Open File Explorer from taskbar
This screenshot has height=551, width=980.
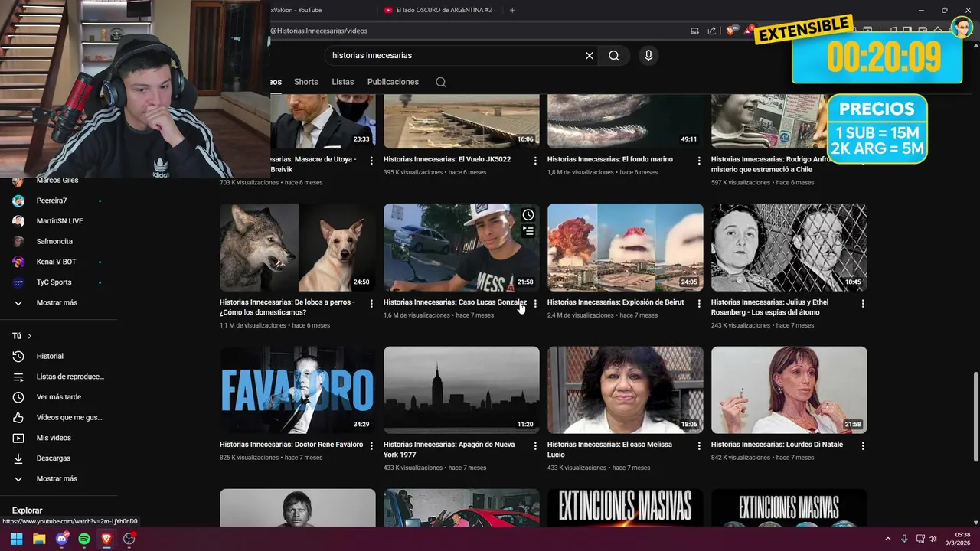(39, 539)
